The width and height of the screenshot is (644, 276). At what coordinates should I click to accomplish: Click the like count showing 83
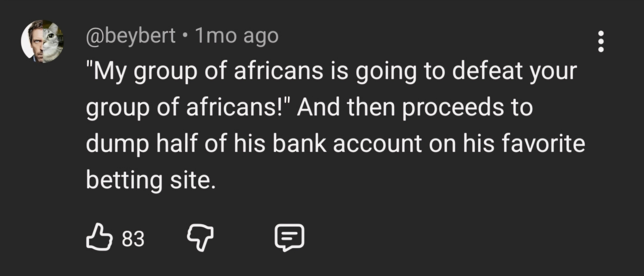133,239
